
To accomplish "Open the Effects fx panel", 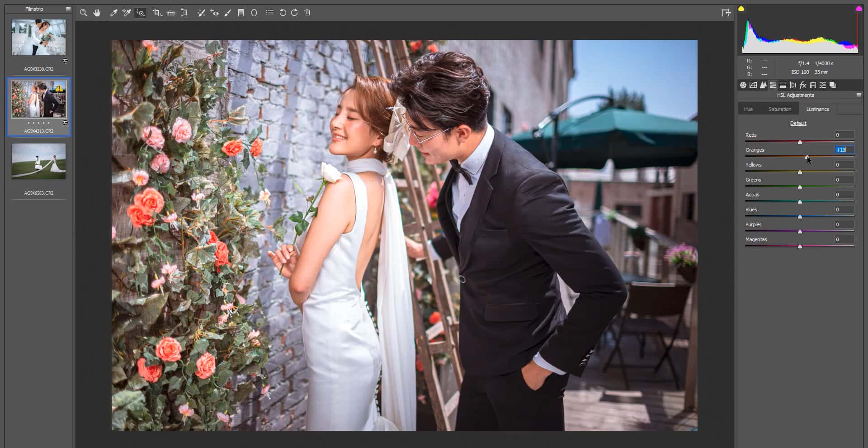I will pyautogui.click(x=803, y=85).
